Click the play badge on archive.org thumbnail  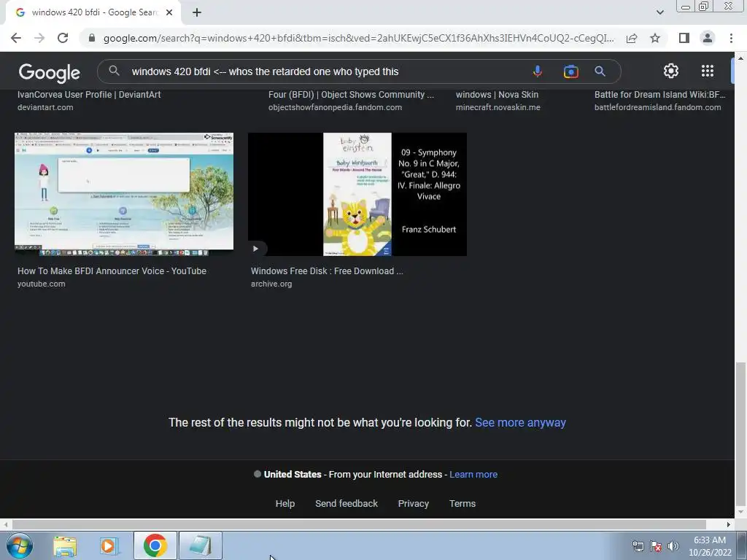coord(256,249)
